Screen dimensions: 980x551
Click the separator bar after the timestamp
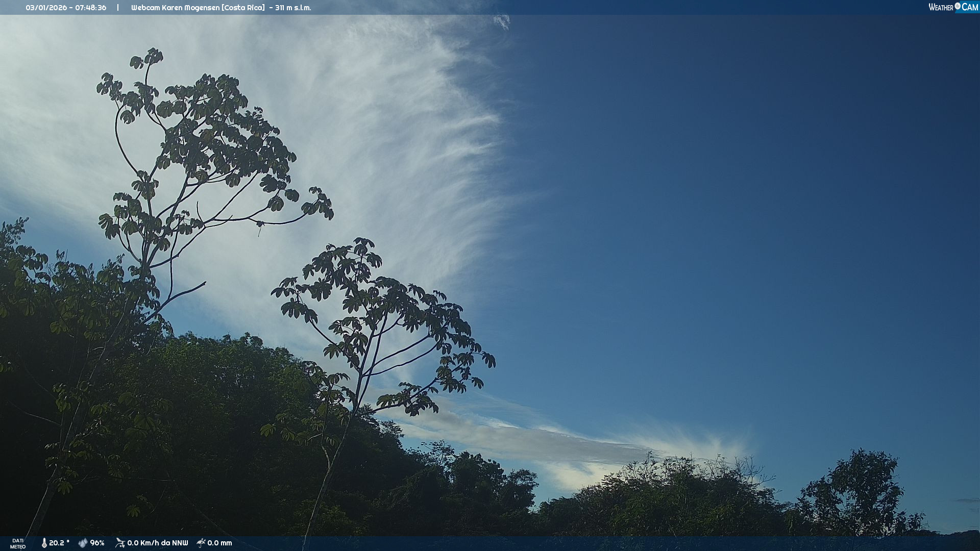[118, 8]
